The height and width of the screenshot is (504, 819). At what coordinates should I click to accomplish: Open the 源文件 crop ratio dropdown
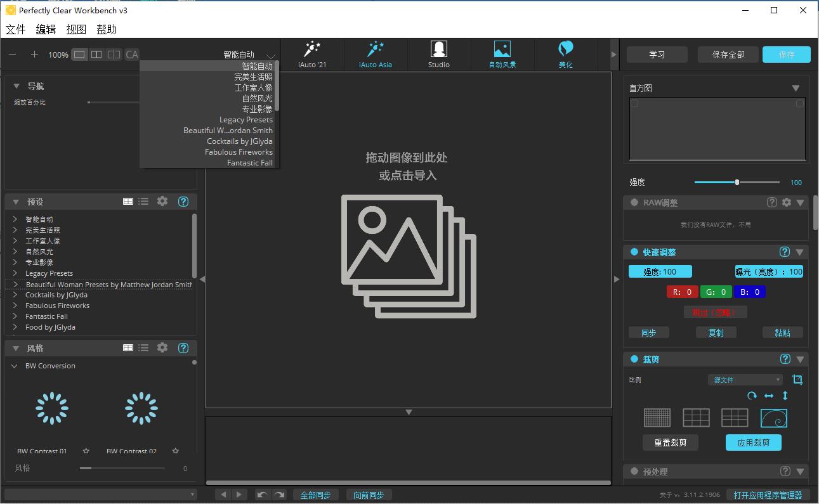[745, 380]
